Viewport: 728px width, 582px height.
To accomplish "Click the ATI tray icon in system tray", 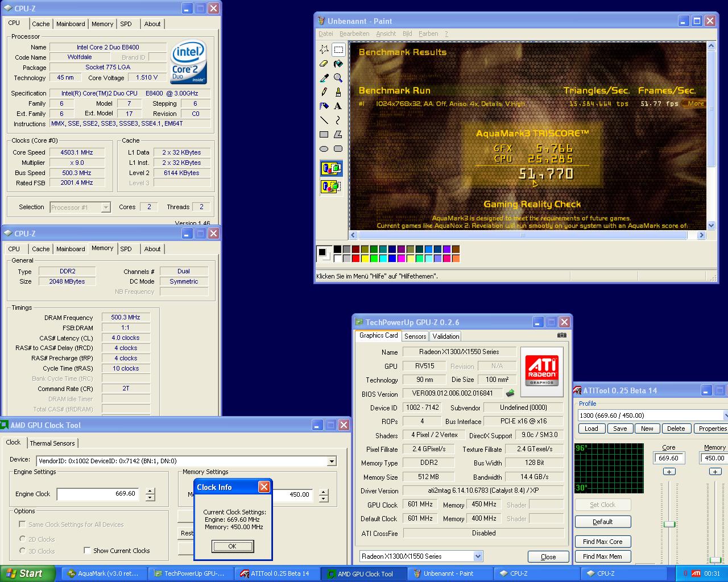I will [x=696, y=573].
